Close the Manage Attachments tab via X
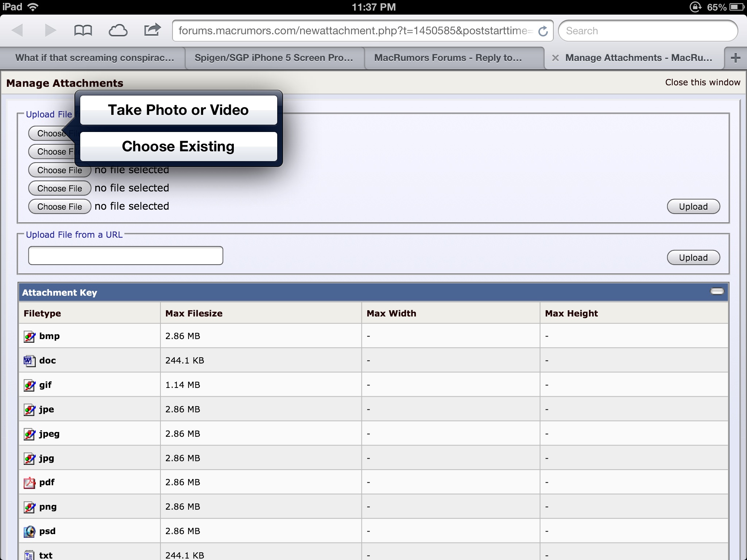 click(555, 58)
